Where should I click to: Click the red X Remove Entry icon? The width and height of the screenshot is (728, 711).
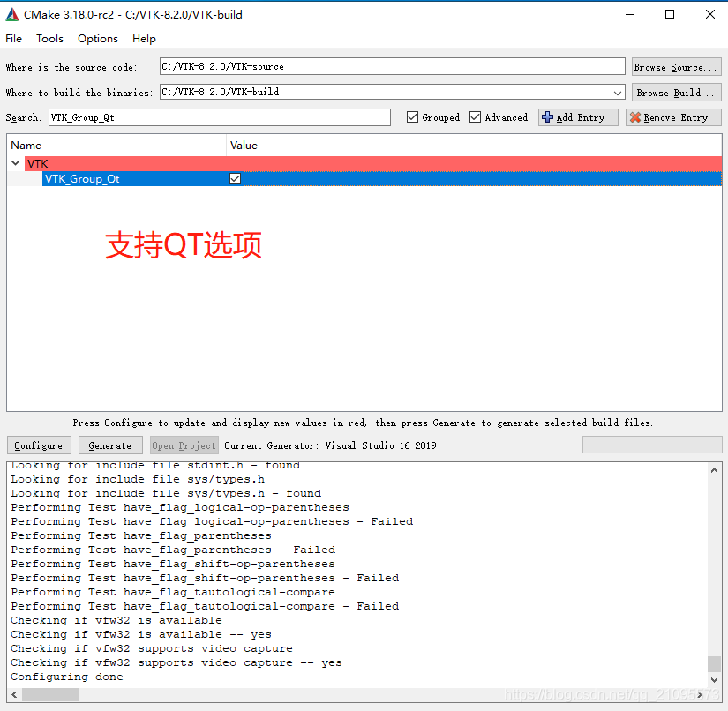tap(635, 117)
